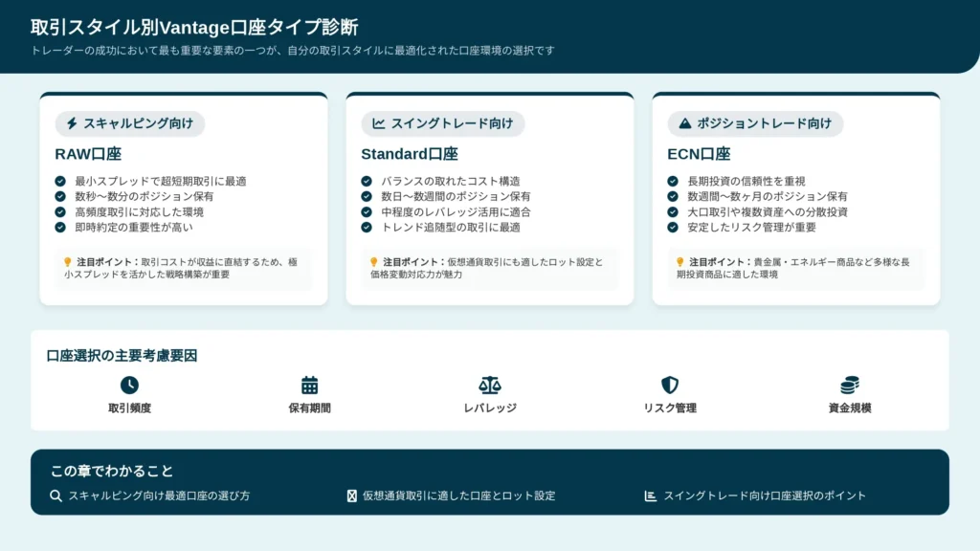980x551 pixels.
Task: Click the subtitle starting トレーダーの成功において
Action: (x=293, y=51)
